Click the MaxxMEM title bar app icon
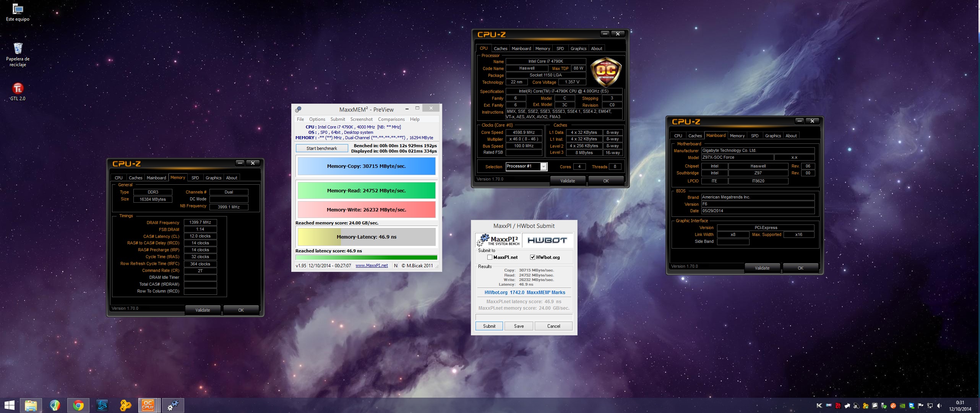Viewport: 980px width, 413px height. (x=298, y=109)
